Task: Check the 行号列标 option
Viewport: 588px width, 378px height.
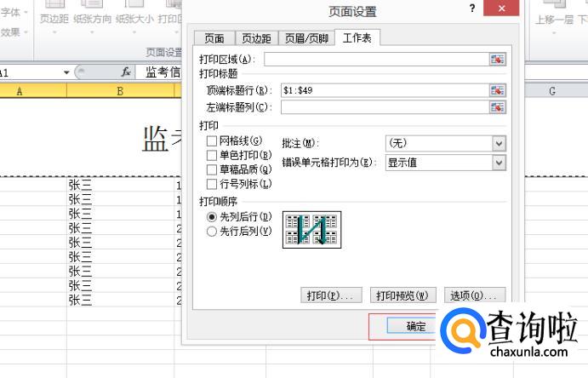Action: [x=212, y=183]
